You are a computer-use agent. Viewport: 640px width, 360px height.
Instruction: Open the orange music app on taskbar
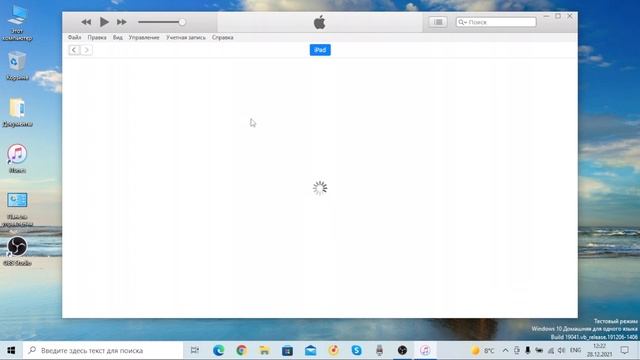pyautogui.click(x=333, y=350)
